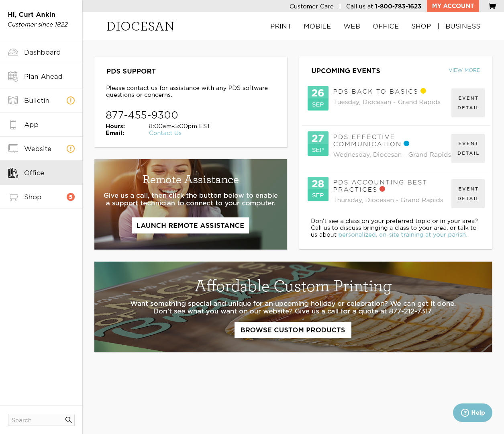Screen dimensions: 504x434
Task: Click the Plan Ahead calendar icon
Action: [x=13, y=76]
